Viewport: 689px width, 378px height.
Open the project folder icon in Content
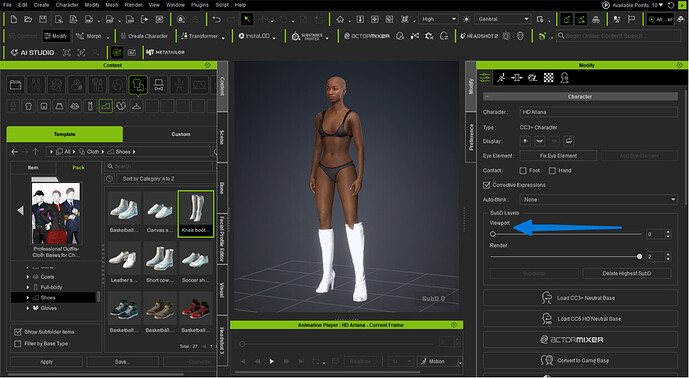pos(16,84)
